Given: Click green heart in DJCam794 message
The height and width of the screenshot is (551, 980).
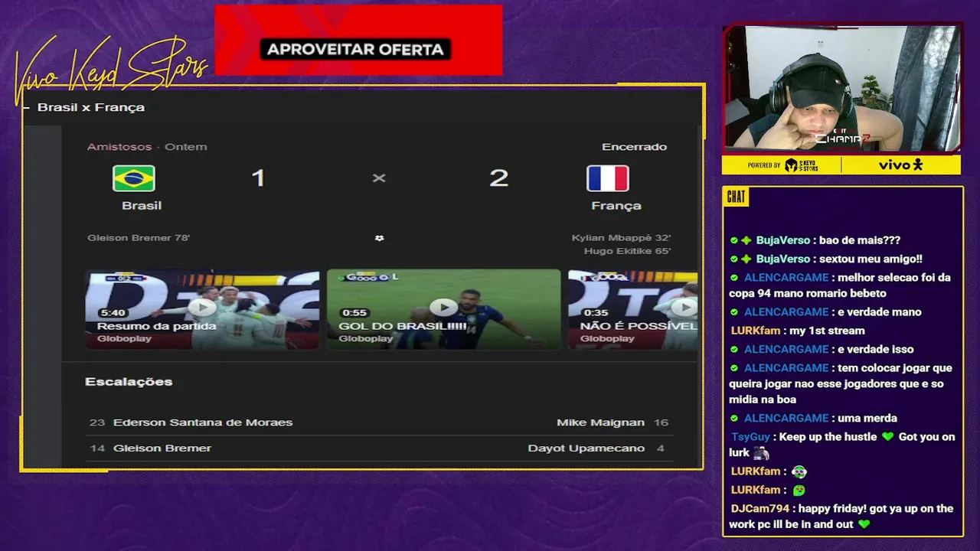Looking at the screenshot, I should coord(864,525).
